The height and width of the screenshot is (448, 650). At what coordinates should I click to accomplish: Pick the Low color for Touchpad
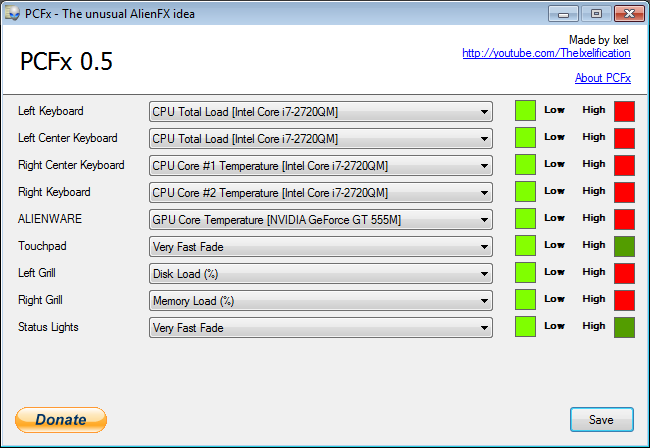(525, 245)
